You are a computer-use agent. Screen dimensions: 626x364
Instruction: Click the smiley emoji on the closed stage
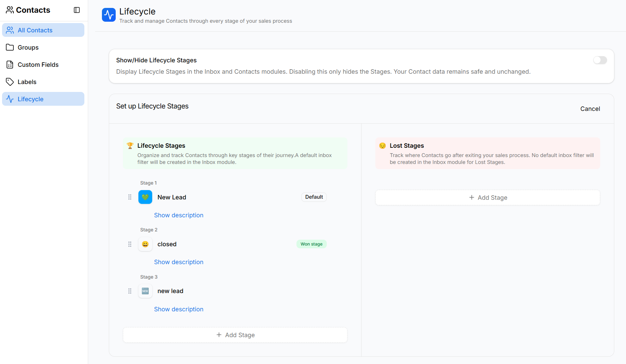(145, 244)
